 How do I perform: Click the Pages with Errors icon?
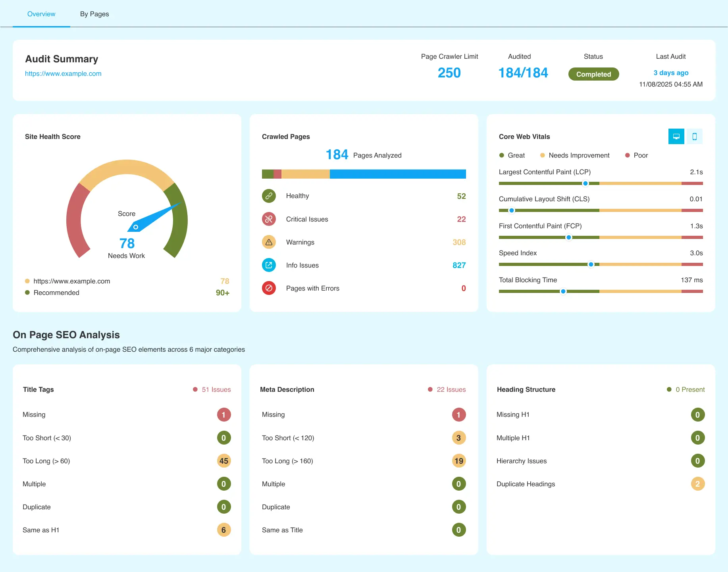pyautogui.click(x=269, y=288)
